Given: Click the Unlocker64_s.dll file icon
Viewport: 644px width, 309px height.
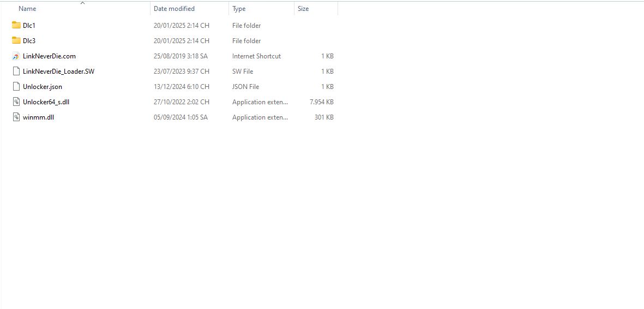Looking at the screenshot, I should click(x=16, y=102).
